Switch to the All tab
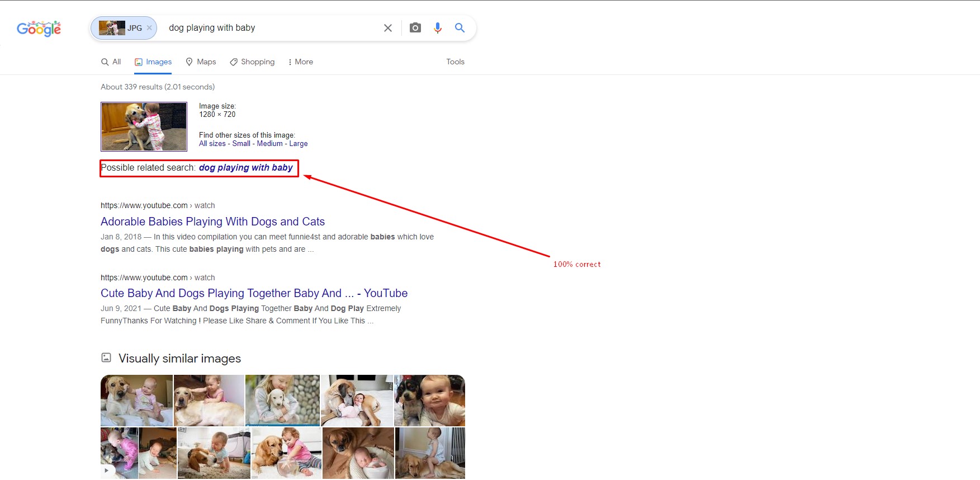Image resolution: width=980 pixels, height=480 pixels. click(x=111, y=62)
